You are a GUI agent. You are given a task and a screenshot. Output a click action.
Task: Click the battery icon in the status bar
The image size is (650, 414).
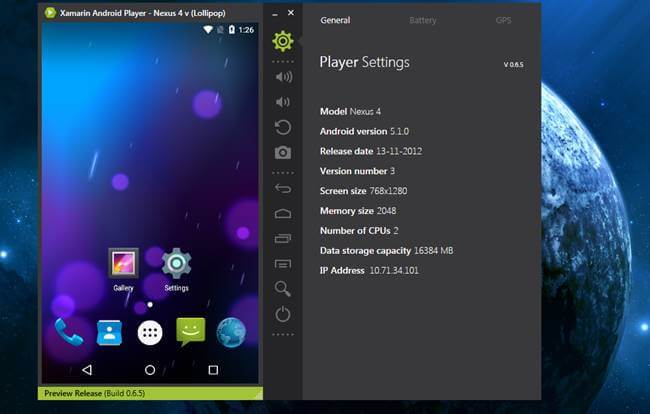click(232, 29)
